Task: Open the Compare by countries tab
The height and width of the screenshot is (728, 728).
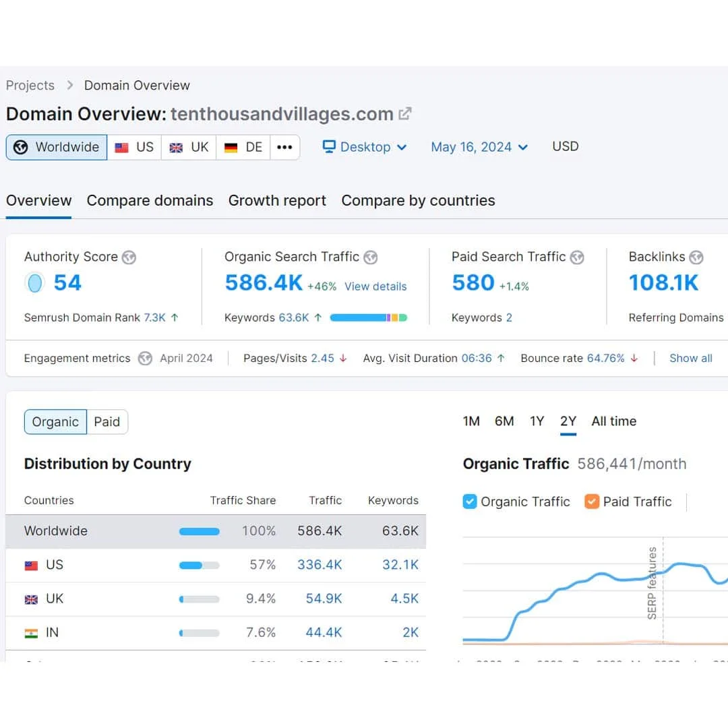Action: click(419, 201)
